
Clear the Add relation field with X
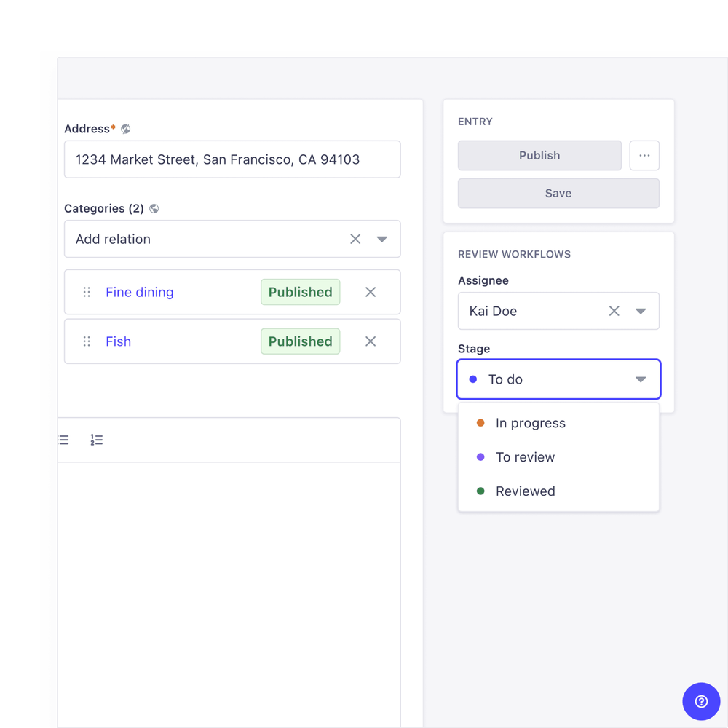[x=355, y=239]
